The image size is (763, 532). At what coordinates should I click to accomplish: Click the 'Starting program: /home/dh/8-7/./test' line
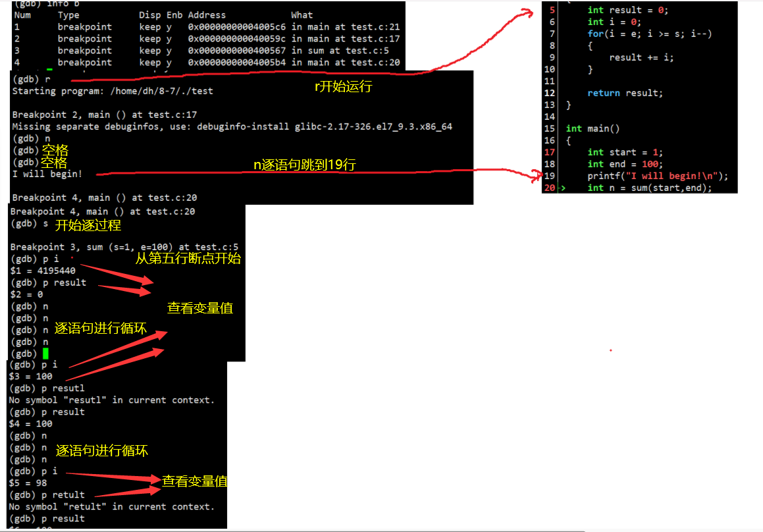click(x=113, y=91)
